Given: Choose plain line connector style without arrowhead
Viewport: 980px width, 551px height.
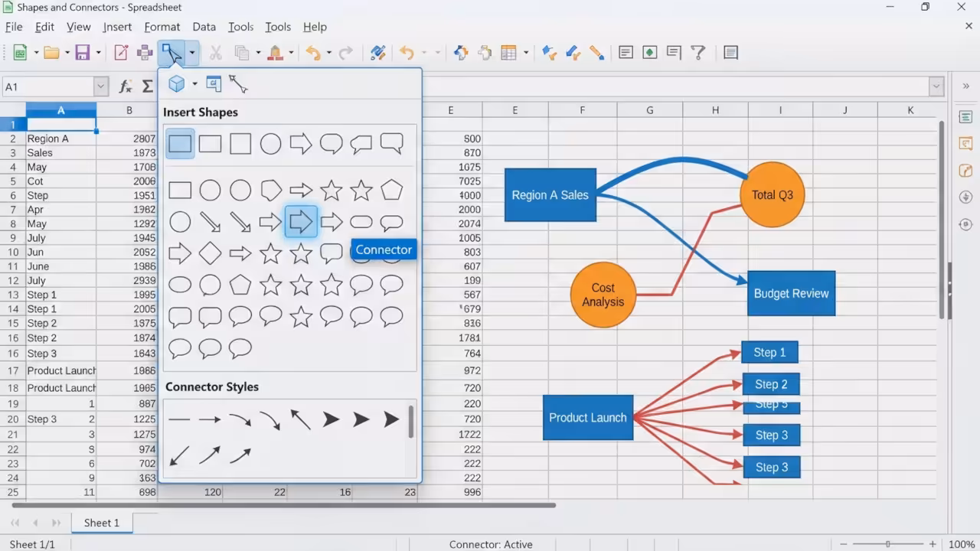Looking at the screenshot, I should click(x=179, y=419).
